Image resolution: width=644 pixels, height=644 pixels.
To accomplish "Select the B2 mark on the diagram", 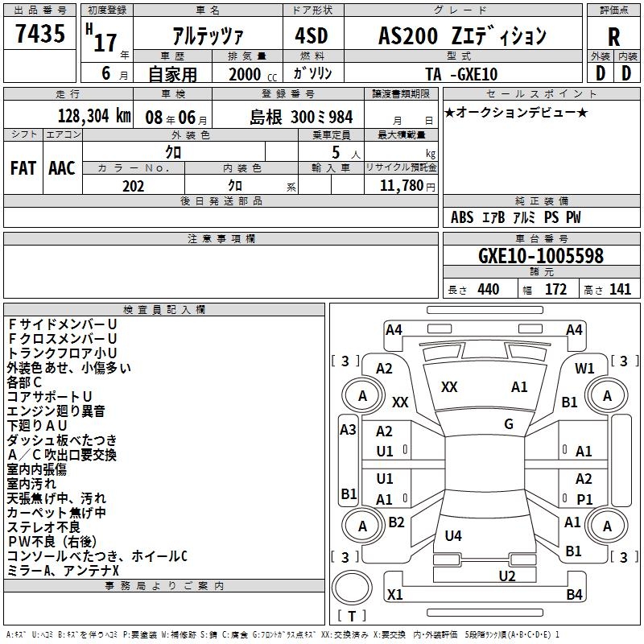I will 396,522.
